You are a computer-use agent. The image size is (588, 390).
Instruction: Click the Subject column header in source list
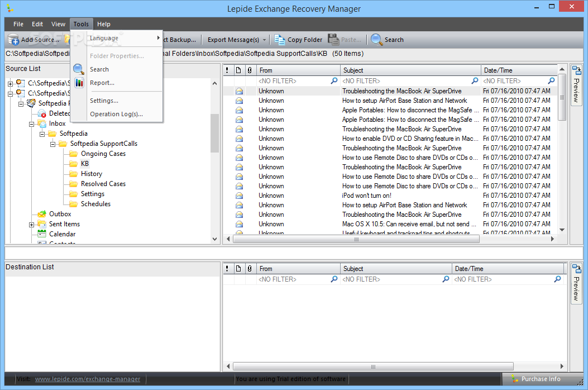pos(410,70)
